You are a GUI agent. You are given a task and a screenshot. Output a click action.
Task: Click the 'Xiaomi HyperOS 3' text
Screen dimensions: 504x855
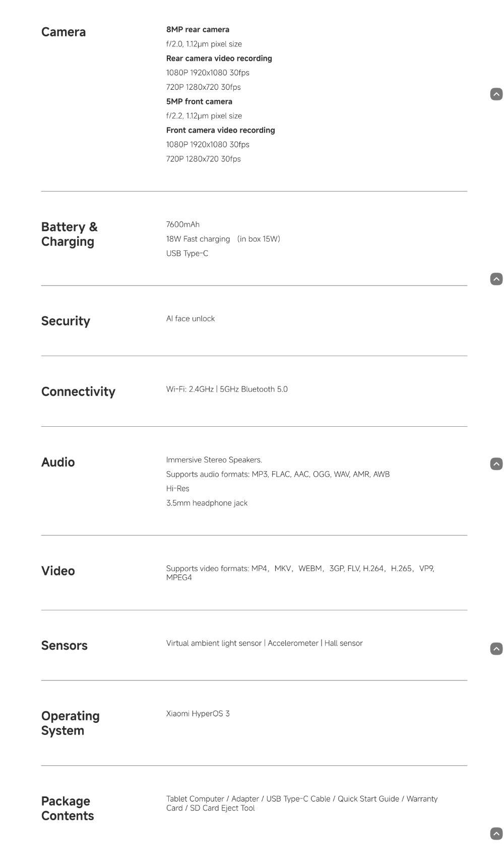198,714
